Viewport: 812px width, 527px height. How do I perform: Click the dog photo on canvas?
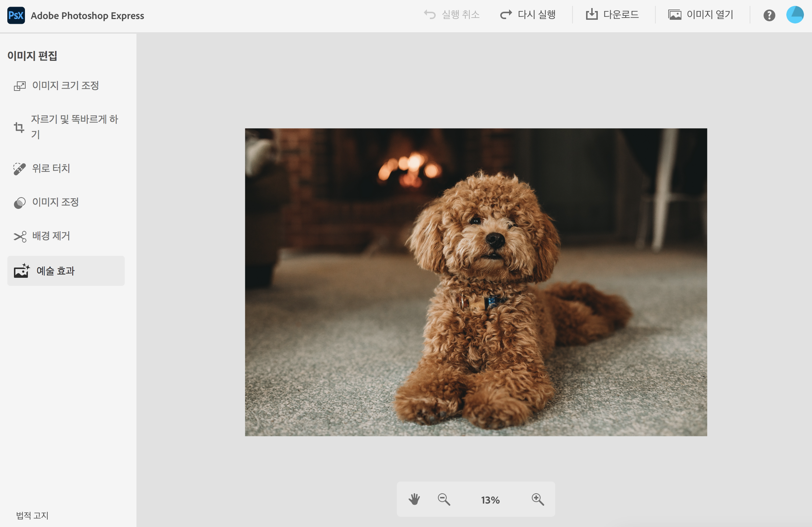(476, 282)
